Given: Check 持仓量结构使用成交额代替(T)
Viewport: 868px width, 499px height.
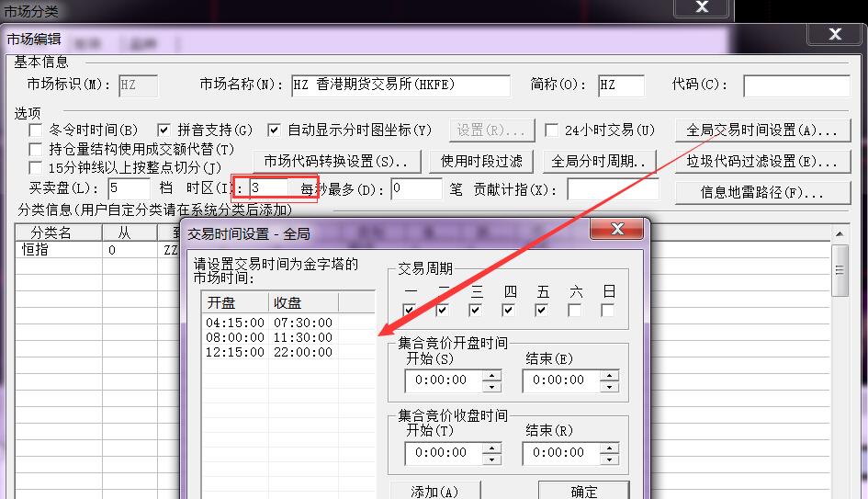Looking at the screenshot, I should [x=36, y=150].
